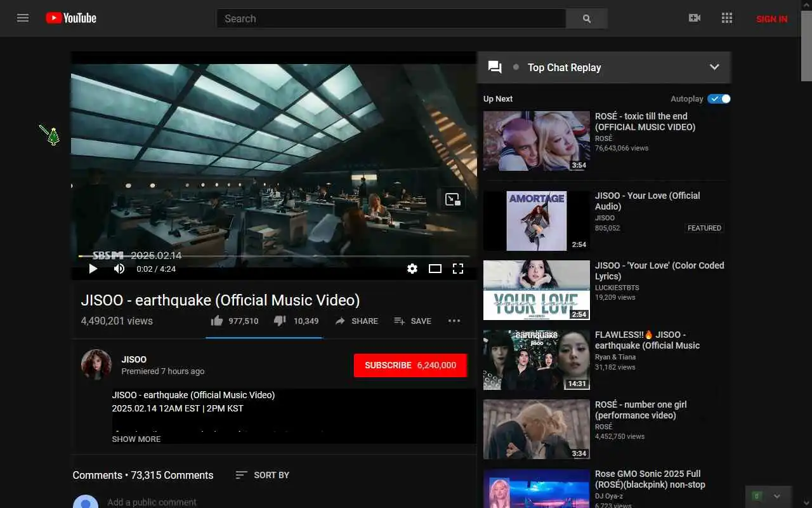Click the 4,490,201 views count
This screenshot has width=812, height=508.
click(117, 321)
